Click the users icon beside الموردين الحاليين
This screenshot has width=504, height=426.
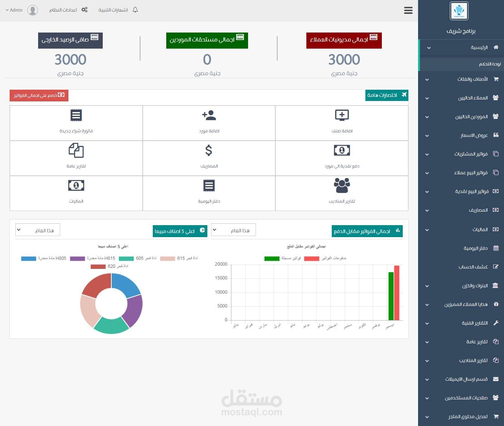(496, 117)
